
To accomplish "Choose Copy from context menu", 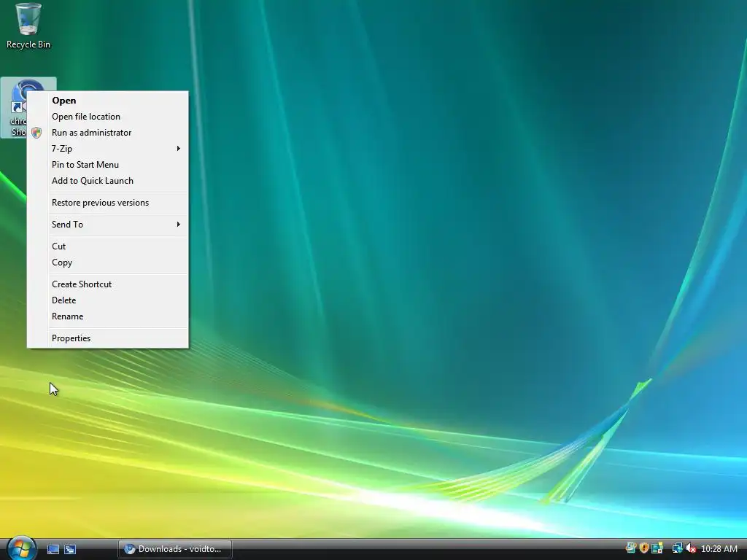I will click(108, 262).
